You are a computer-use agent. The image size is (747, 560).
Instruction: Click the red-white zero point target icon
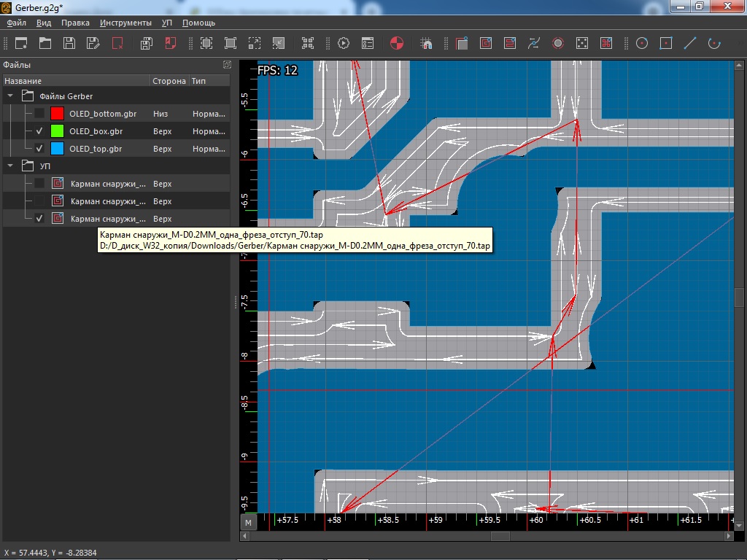[x=396, y=43]
